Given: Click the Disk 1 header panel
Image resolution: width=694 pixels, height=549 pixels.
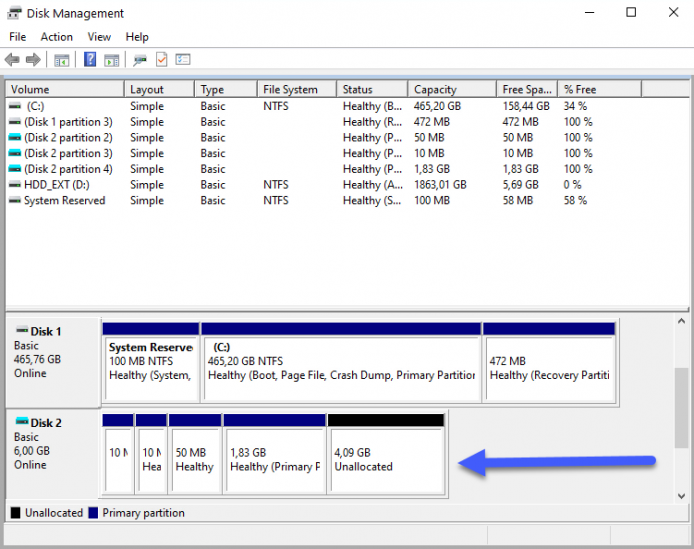Looking at the screenshot, I should [53, 362].
